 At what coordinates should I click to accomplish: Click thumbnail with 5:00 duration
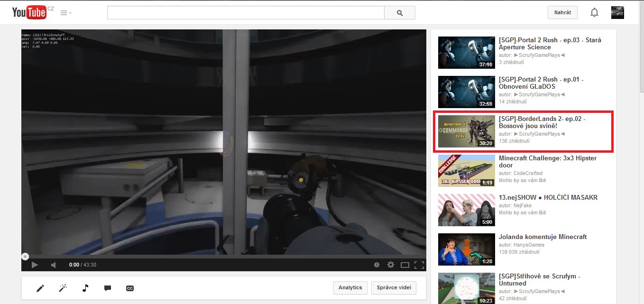tap(467, 210)
